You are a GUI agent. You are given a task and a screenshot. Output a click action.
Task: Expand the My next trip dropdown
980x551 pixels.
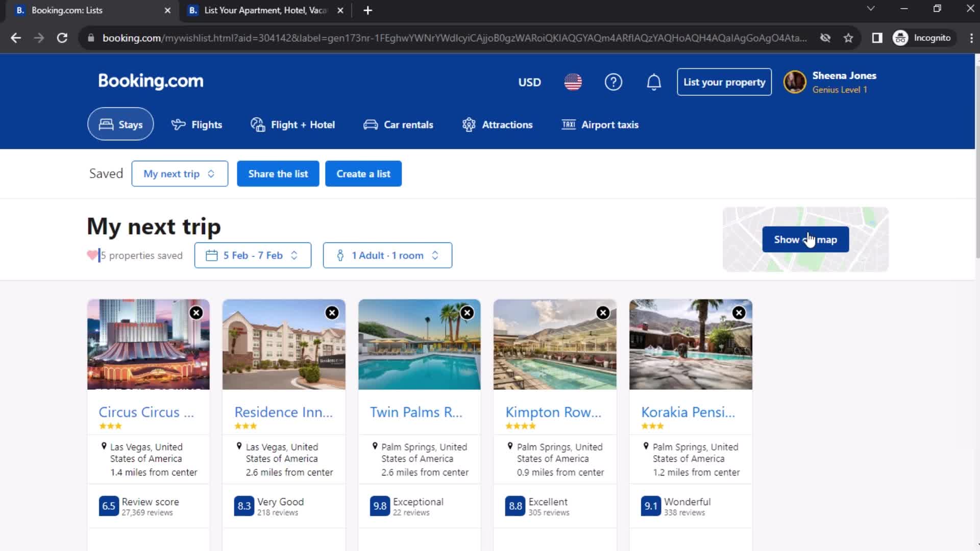tap(178, 173)
